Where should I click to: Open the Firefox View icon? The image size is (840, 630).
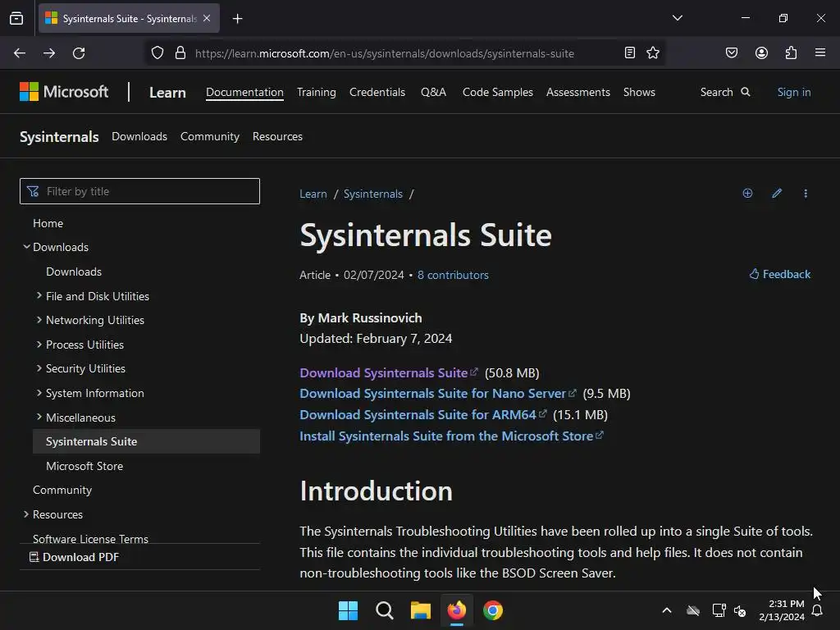pyautogui.click(x=16, y=18)
